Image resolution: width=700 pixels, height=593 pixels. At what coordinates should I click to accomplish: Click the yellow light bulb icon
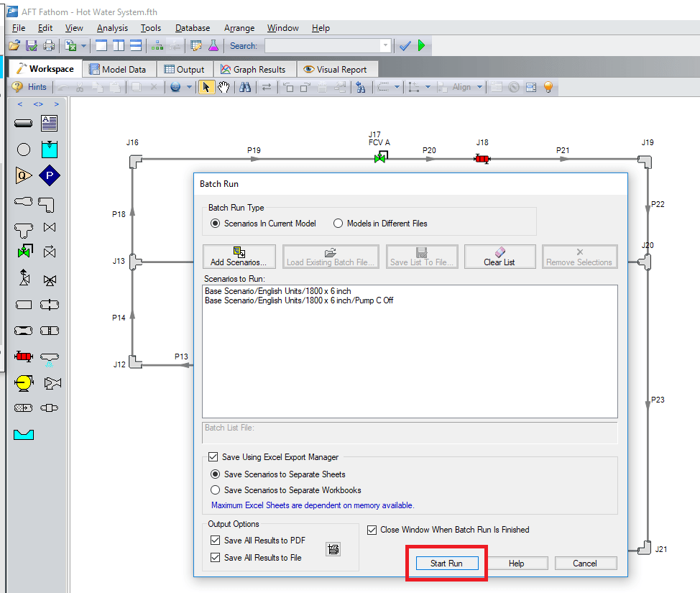(548, 87)
